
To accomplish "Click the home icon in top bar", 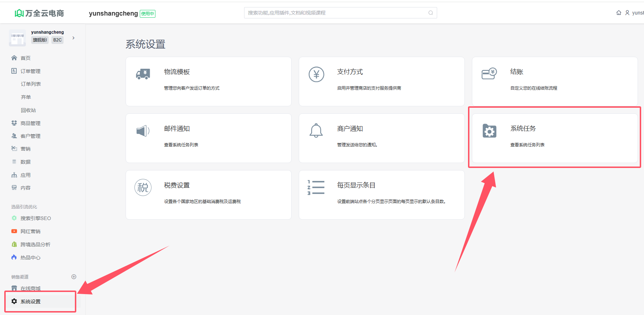I will point(618,13).
